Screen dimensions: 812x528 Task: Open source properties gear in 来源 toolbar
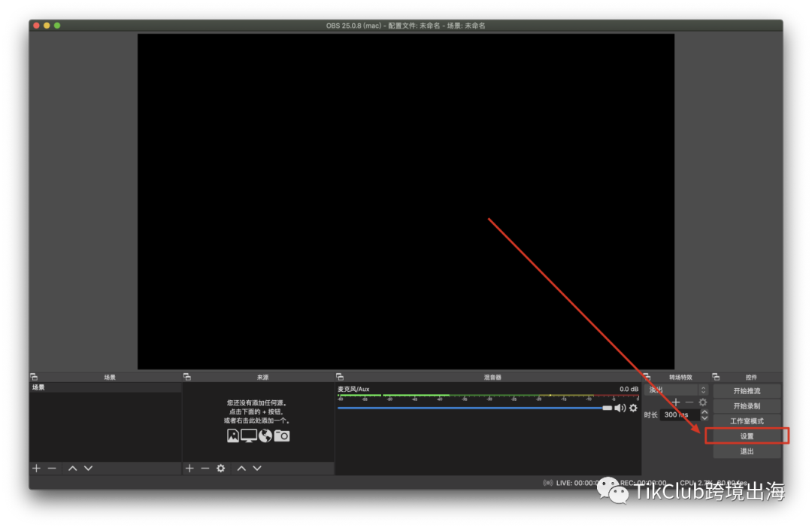[x=220, y=469]
